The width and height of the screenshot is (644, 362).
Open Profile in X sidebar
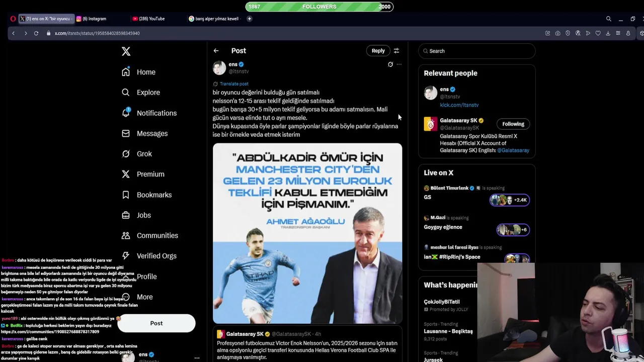139,277
